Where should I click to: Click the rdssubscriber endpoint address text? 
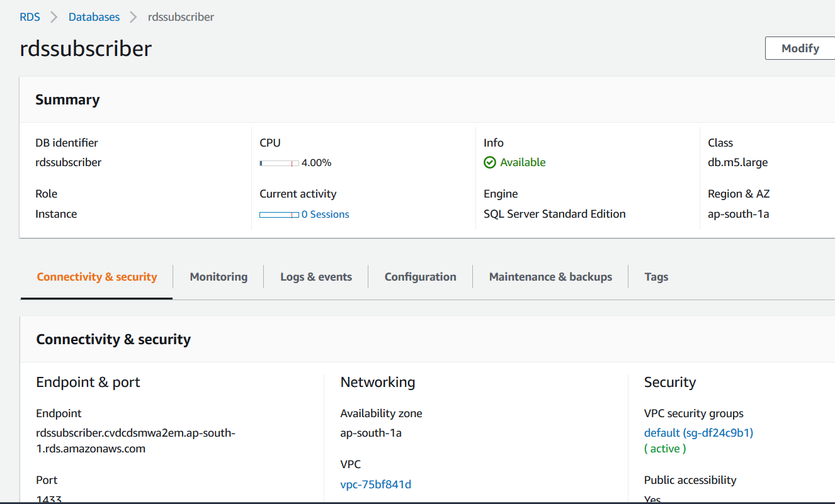click(x=135, y=440)
